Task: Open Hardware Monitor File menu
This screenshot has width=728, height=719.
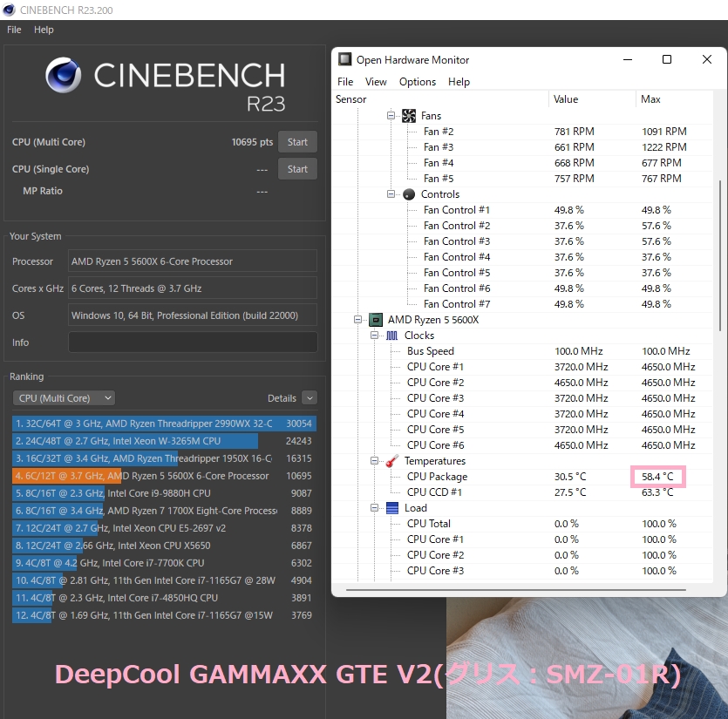Action: [x=345, y=82]
